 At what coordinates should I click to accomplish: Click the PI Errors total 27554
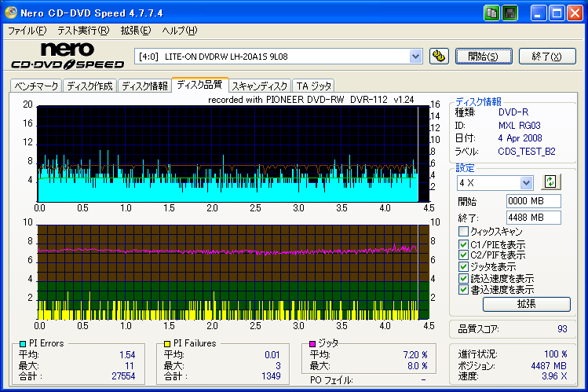pyautogui.click(x=123, y=376)
